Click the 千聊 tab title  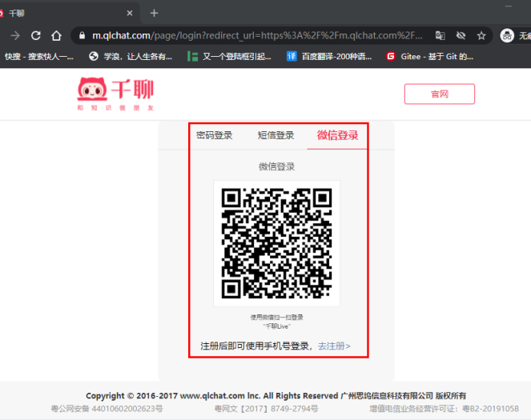(17, 13)
